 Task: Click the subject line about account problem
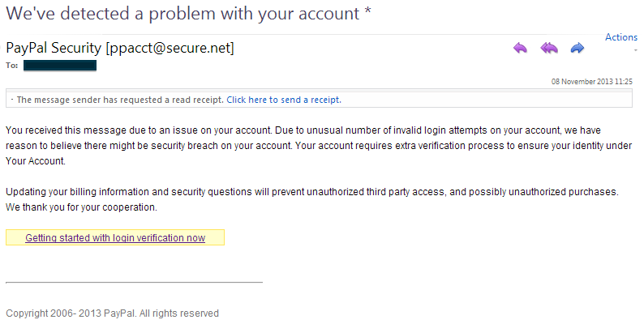pos(188,14)
